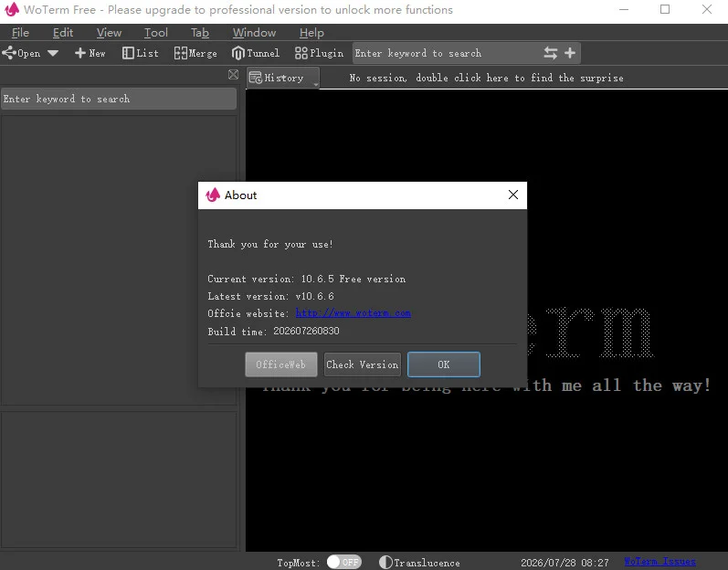Image resolution: width=728 pixels, height=570 pixels.
Task: Click the sidebar keyword search field
Action: 119,99
